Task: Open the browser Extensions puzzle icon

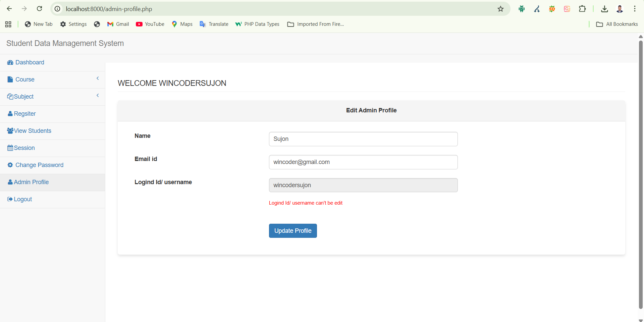Action: (x=582, y=9)
